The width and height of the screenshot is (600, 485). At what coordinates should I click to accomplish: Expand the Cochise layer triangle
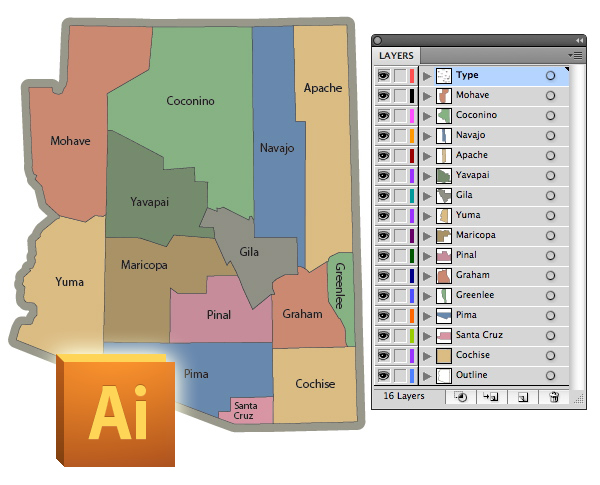coord(427,356)
